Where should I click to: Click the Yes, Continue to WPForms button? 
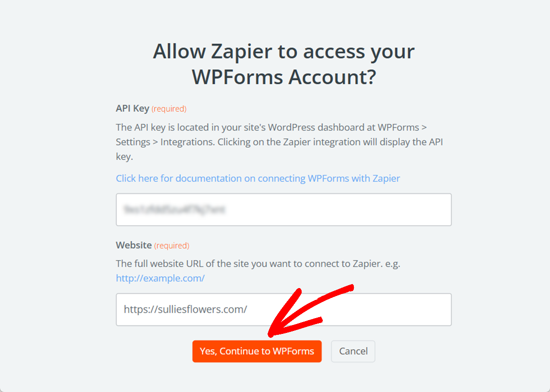pyautogui.click(x=257, y=351)
